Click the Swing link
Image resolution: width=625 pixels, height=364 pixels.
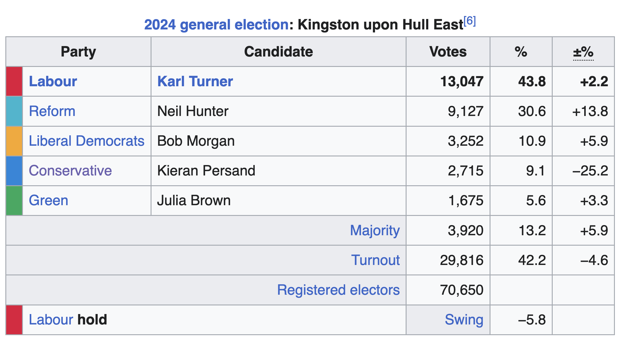coord(464,320)
